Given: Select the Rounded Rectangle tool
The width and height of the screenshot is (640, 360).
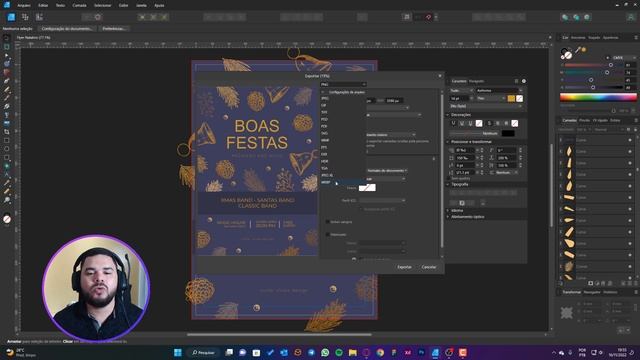Looking at the screenshot, I should [x=7, y=158].
